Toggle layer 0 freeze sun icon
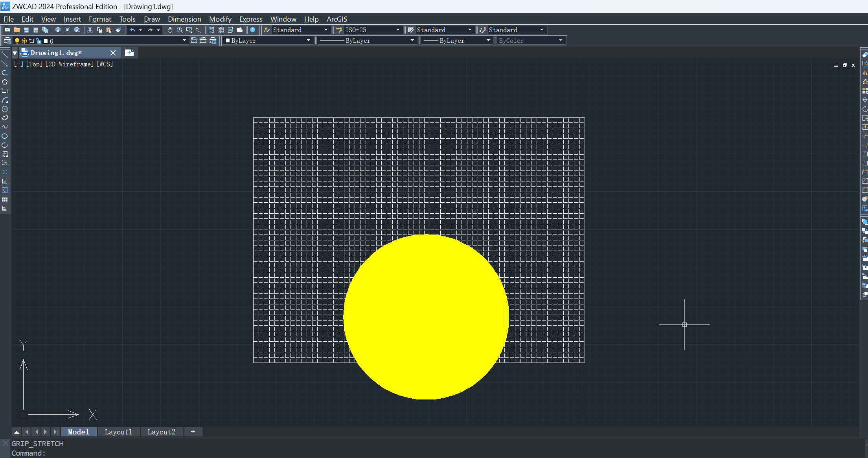This screenshot has height=458, width=868. pyautogui.click(x=24, y=41)
